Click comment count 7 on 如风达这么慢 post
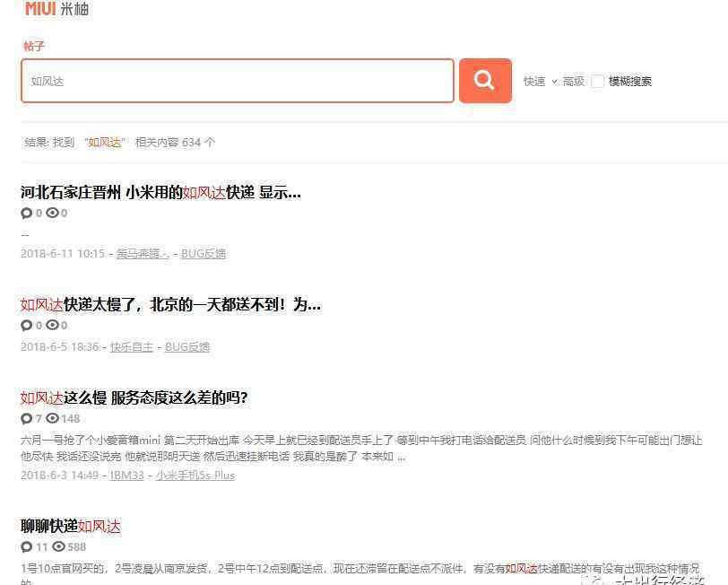Viewport: 728px width, 585px height. coord(39,419)
